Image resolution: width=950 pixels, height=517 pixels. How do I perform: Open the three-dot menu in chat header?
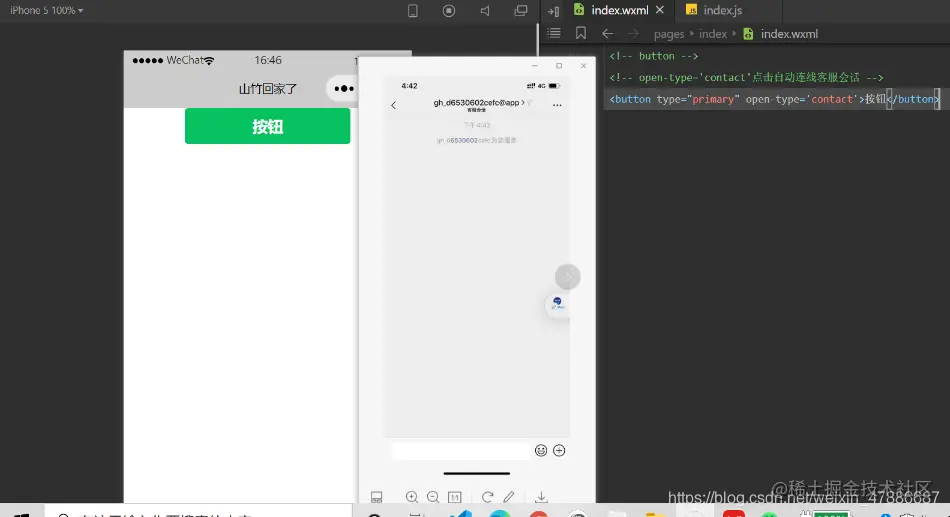pos(557,105)
